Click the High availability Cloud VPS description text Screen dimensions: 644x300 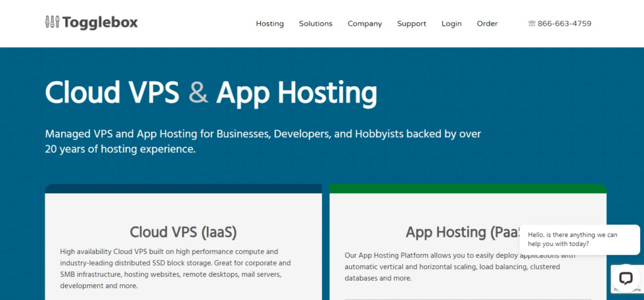click(175, 269)
